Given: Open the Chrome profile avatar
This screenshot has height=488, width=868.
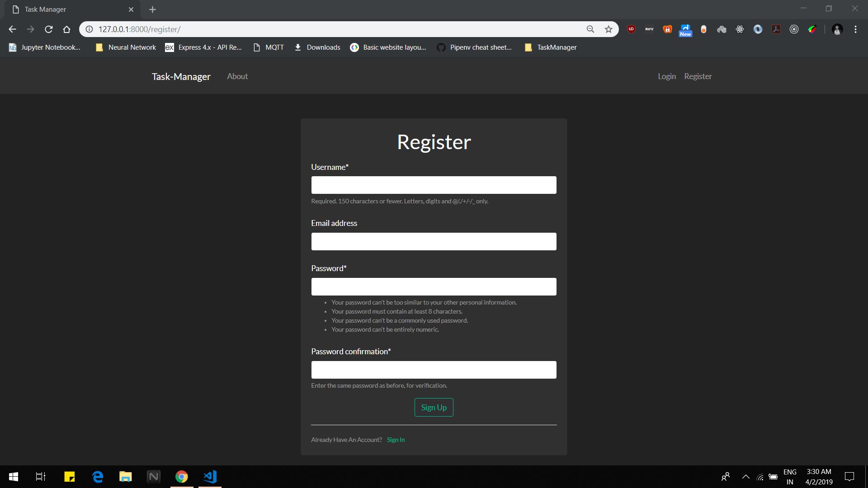Looking at the screenshot, I should (838, 29).
